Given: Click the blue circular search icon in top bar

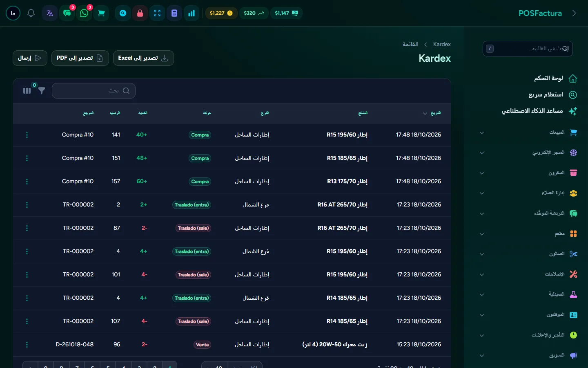Looking at the screenshot, I should [123, 13].
